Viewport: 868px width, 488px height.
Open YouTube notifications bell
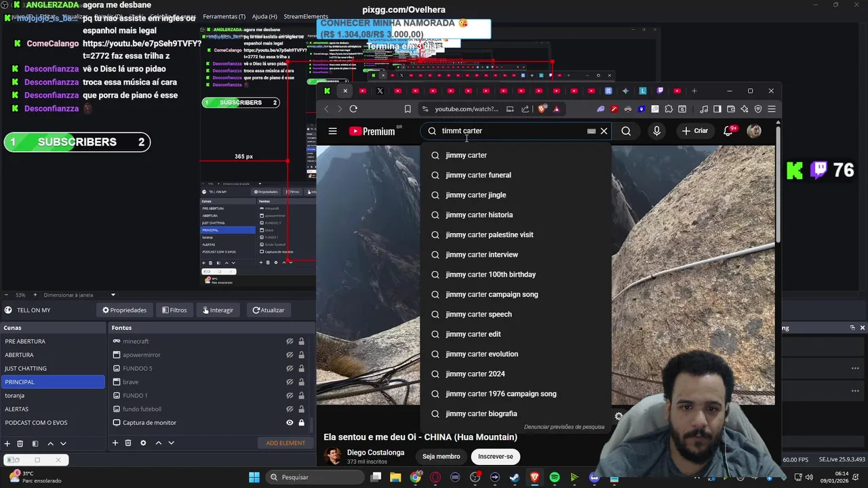pos(728,131)
